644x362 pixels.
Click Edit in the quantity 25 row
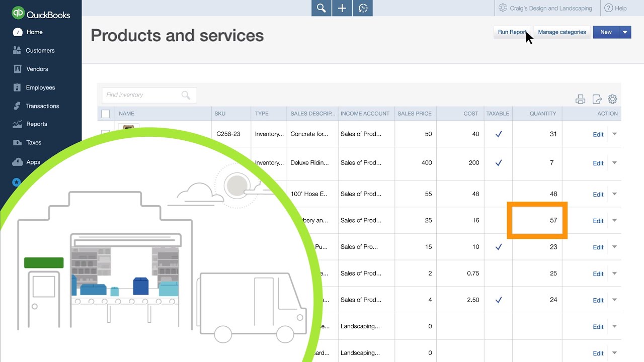click(598, 274)
